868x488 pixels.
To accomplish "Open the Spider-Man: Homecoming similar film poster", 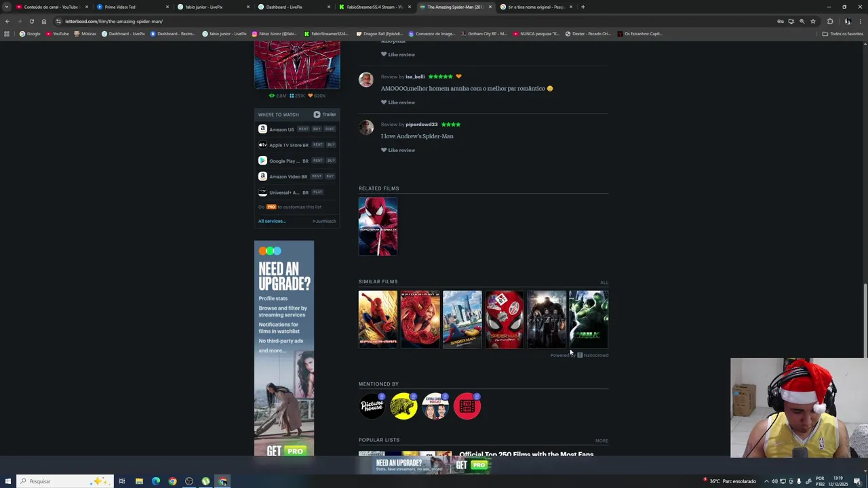I will (462, 319).
